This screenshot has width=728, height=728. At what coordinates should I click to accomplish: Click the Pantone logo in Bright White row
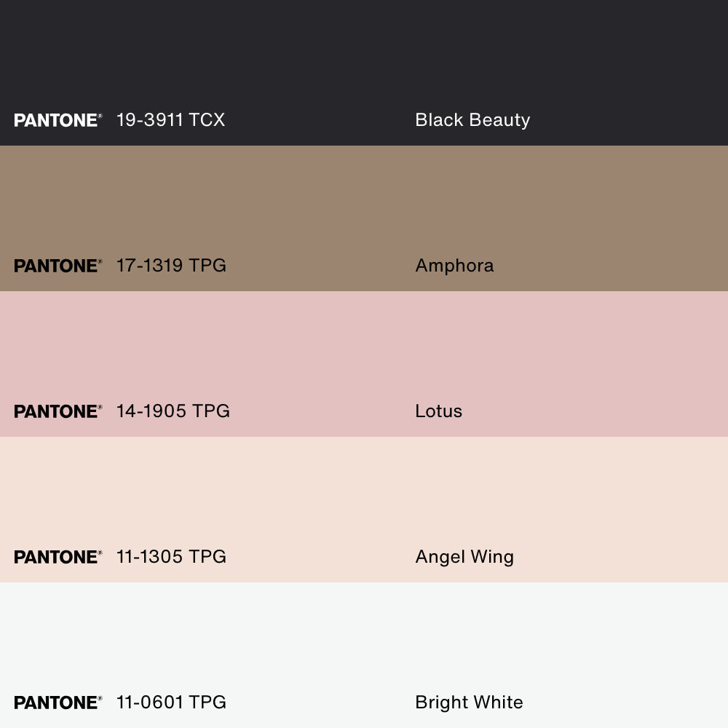(x=58, y=703)
